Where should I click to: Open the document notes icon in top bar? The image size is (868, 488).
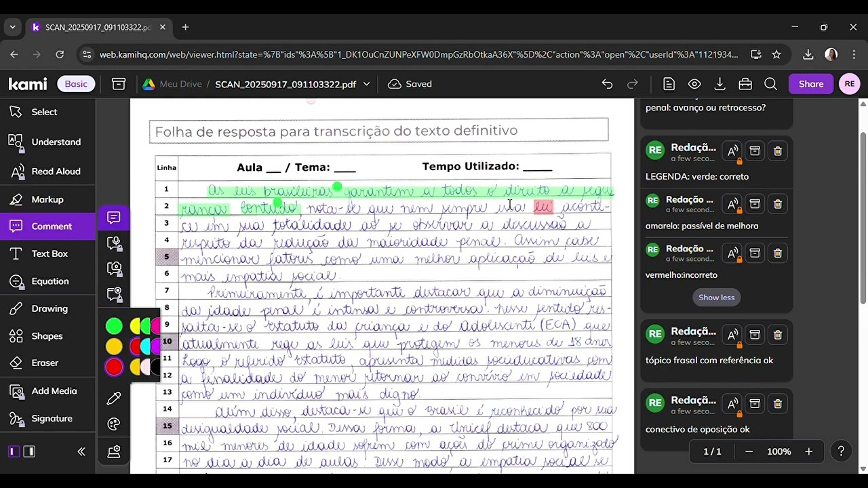tap(669, 84)
